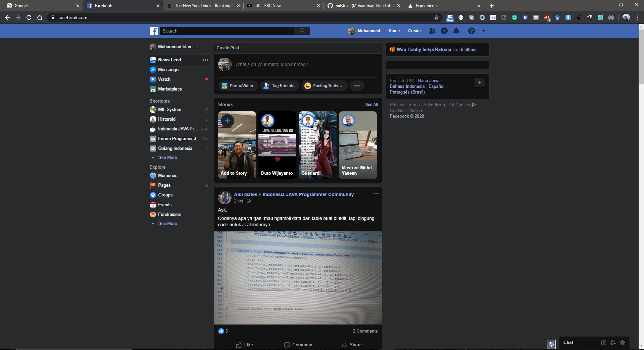Open News Feed options ellipsis

pos(205,60)
